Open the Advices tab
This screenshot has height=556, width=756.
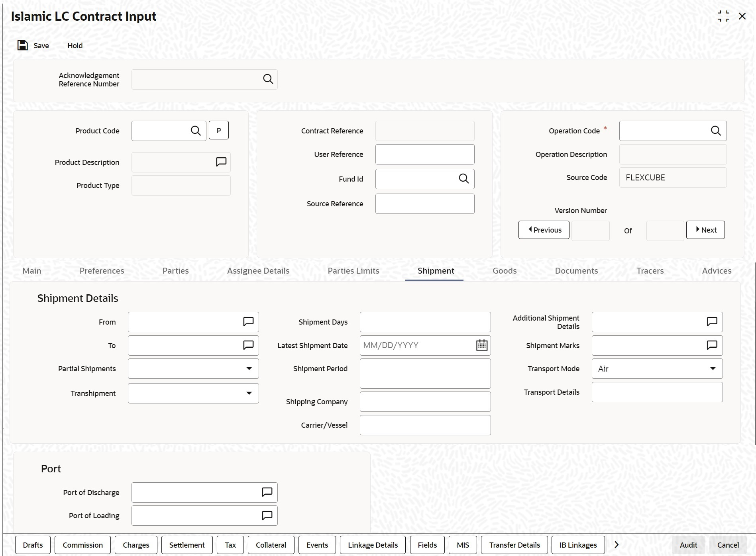[x=717, y=271]
